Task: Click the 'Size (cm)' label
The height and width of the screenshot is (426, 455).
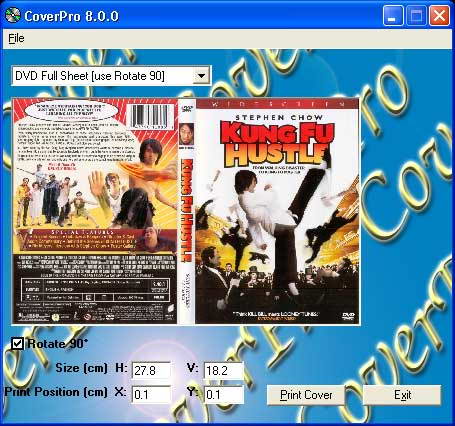Action: 81,368
